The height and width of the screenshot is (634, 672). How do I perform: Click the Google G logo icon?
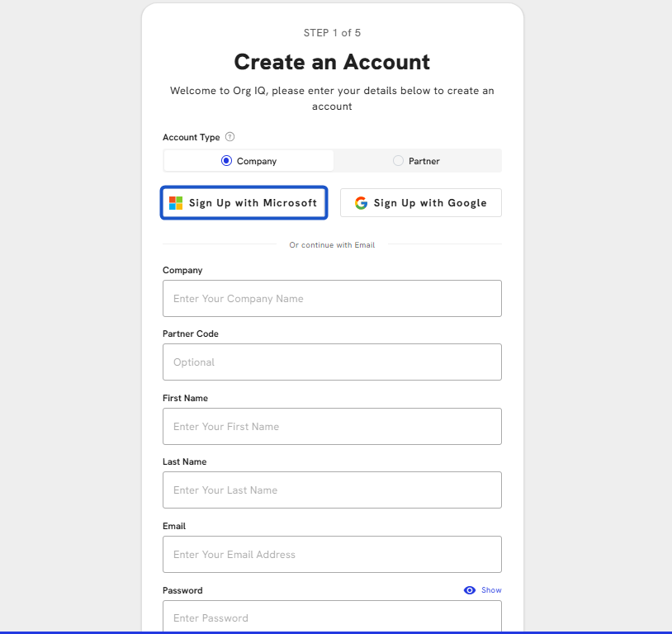click(361, 203)
